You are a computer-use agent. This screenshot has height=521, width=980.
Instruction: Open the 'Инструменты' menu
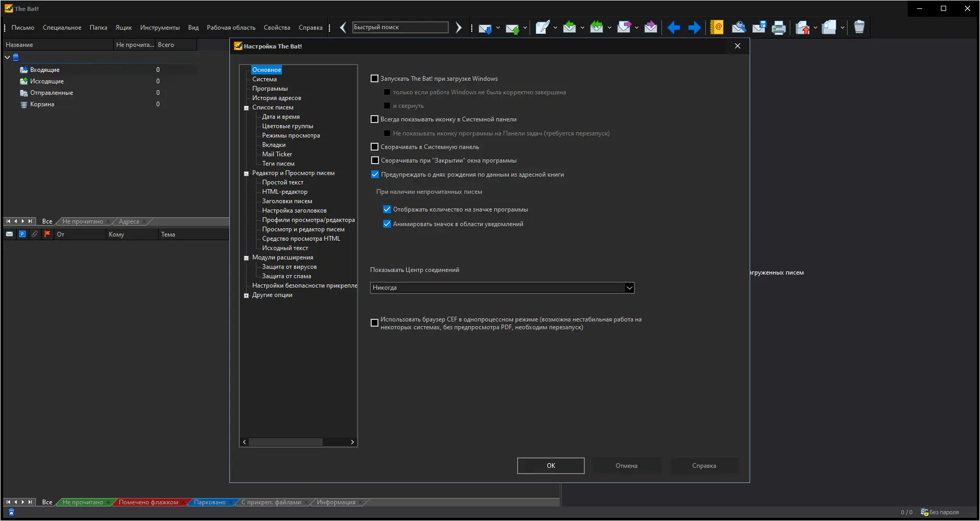pyautogui.click(x=160, y=28)
